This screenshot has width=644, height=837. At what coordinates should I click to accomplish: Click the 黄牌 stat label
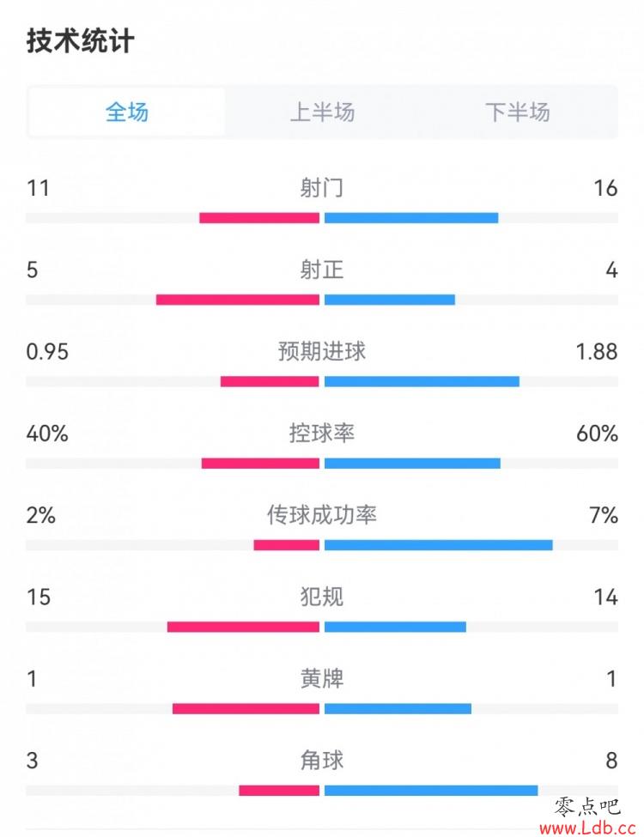321,678
